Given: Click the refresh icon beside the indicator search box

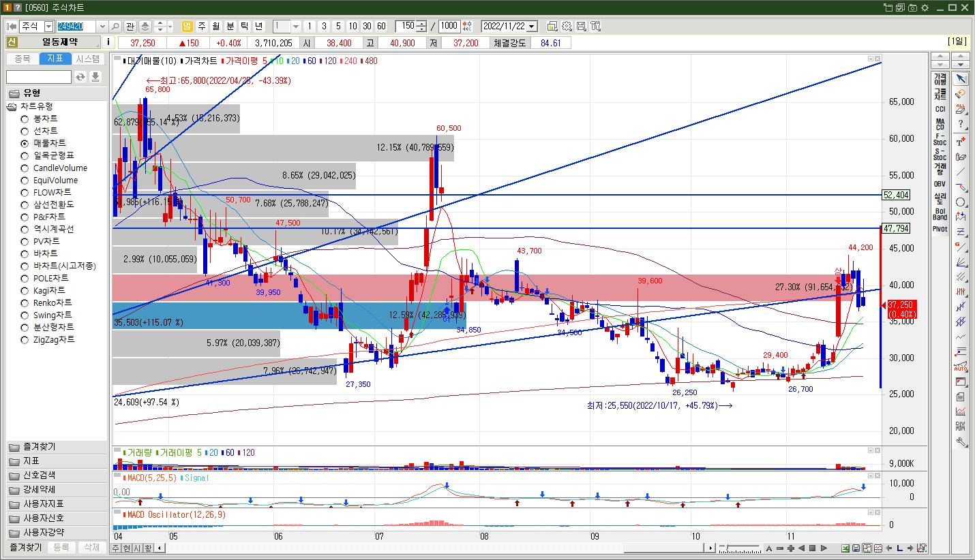Looking at the screenshot, I should [80, 77].
